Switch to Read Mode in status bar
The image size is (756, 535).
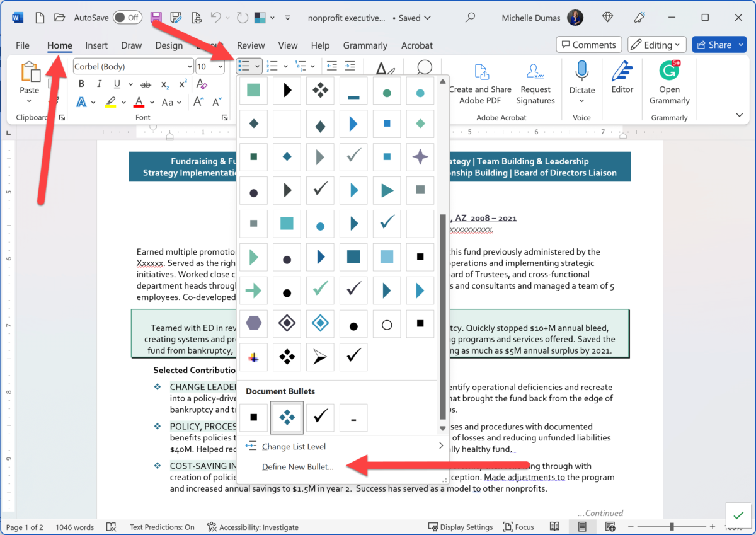pyautogui.click(x=555, y=526)
